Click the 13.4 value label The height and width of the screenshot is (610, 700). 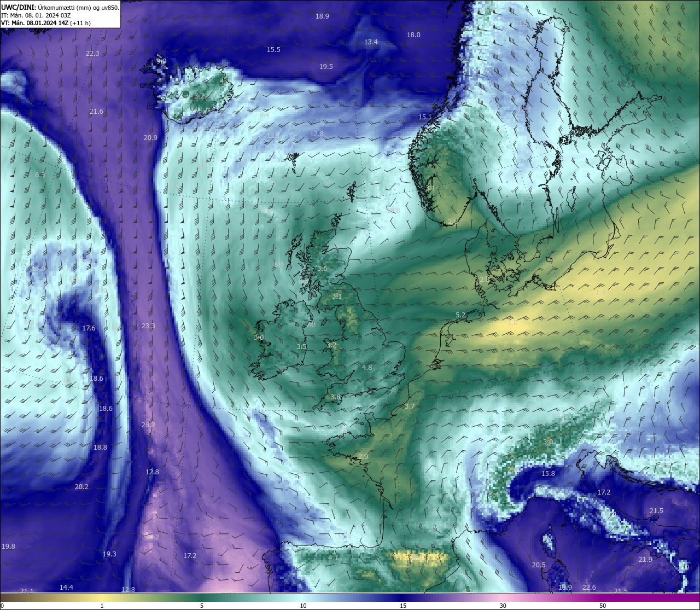pyautogui.click(x=371, y=42)
